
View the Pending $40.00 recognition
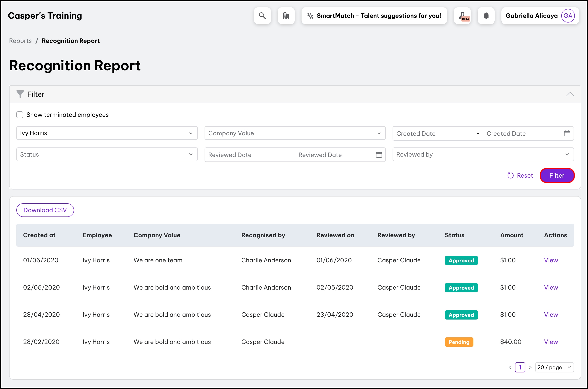click(551, 342)
